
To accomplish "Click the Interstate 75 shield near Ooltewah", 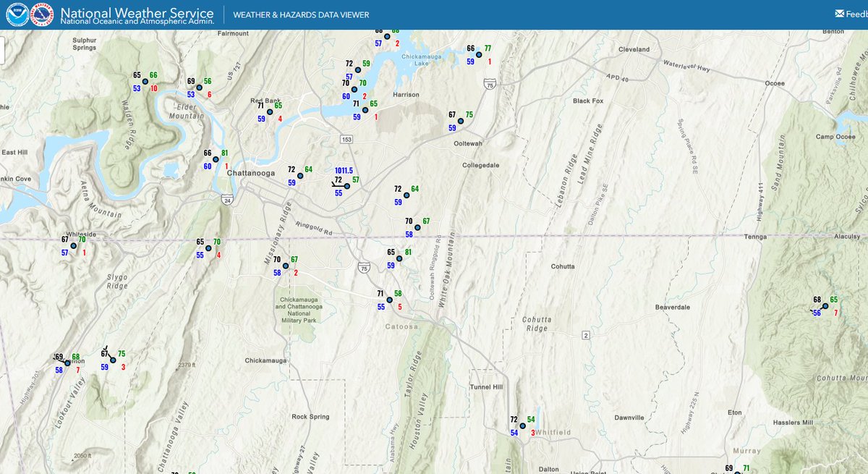I will (490, 85).
